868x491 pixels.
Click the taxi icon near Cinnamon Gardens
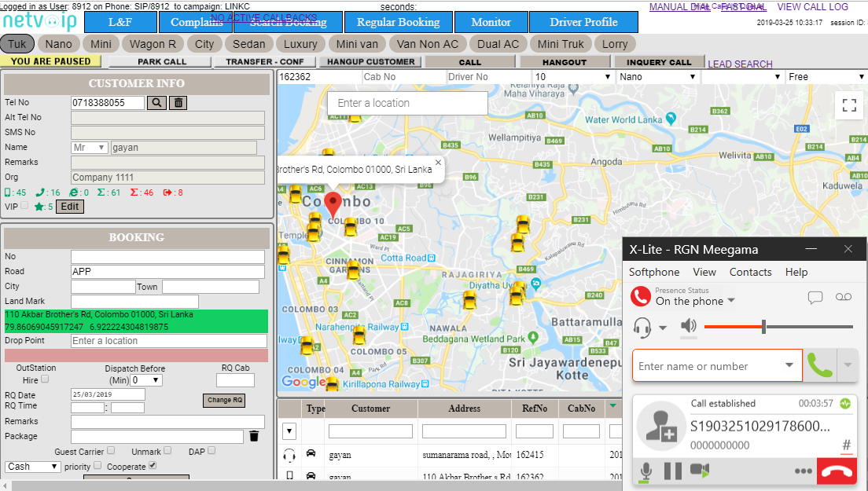(353, 270)
